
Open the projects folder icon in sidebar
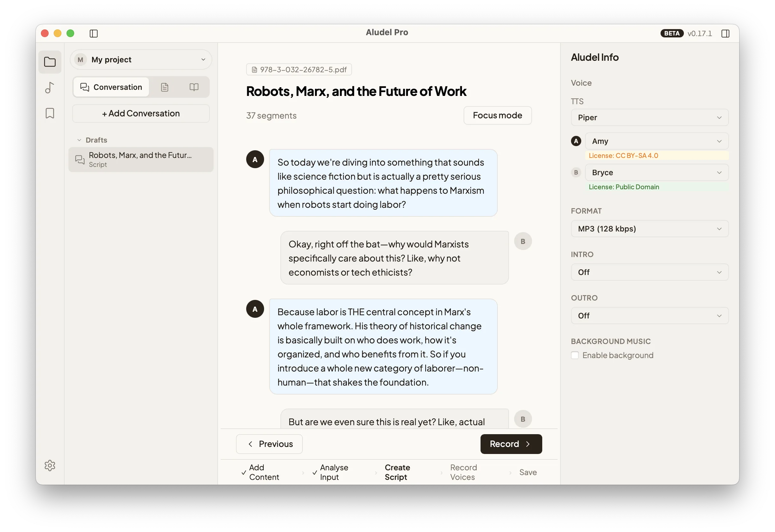pyautogui.click(x=50, y=62)
